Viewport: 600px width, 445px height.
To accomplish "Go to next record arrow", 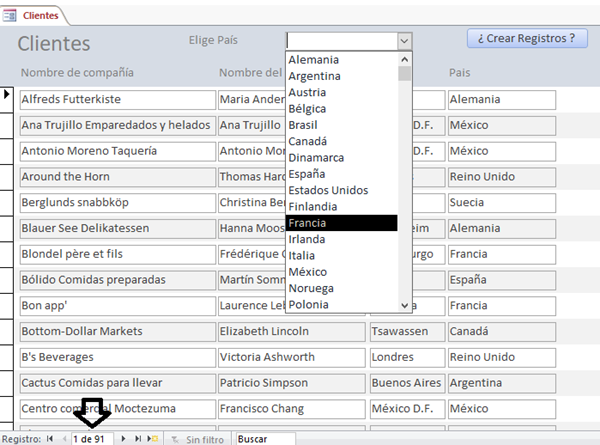I will coord(123,439).
